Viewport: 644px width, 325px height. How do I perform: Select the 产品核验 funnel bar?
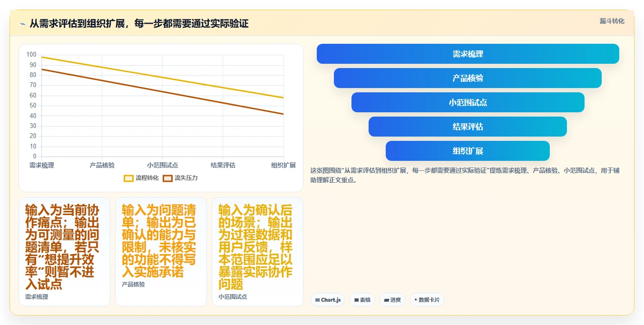tap(468, 78)
